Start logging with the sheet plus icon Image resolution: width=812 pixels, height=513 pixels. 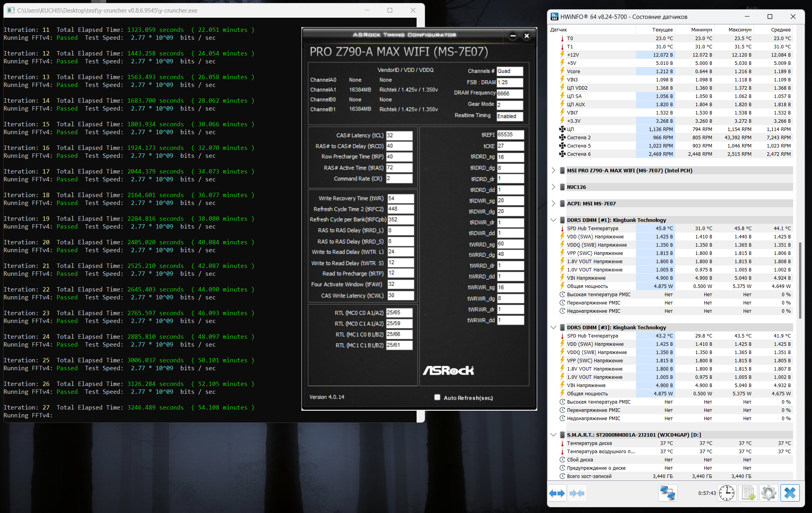[x=748, y=493]
